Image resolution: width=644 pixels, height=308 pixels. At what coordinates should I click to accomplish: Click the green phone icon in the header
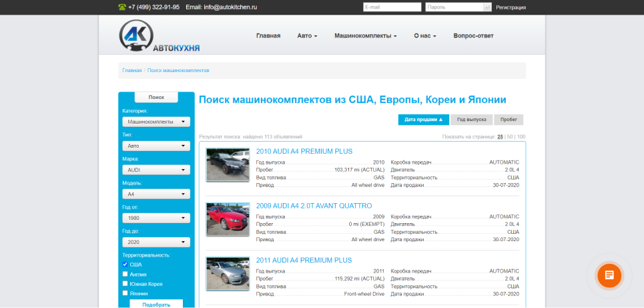click(122, 7)
